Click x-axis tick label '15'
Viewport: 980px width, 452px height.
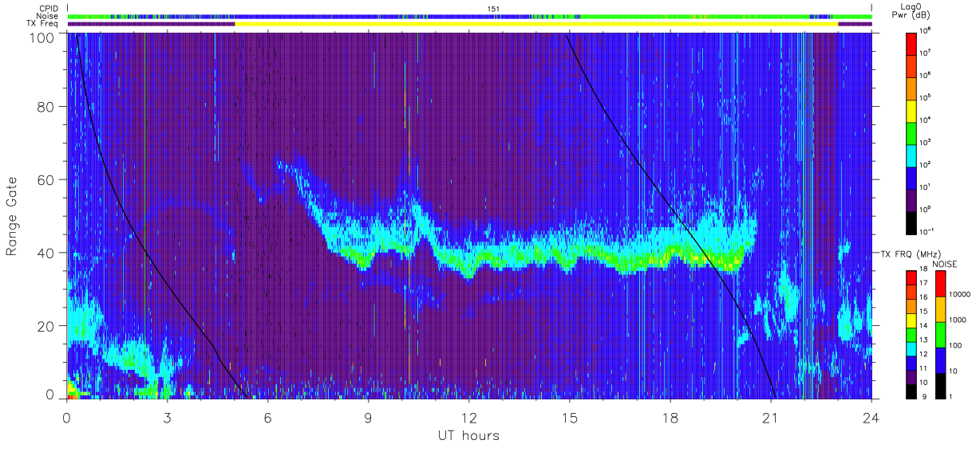[569, 418]
